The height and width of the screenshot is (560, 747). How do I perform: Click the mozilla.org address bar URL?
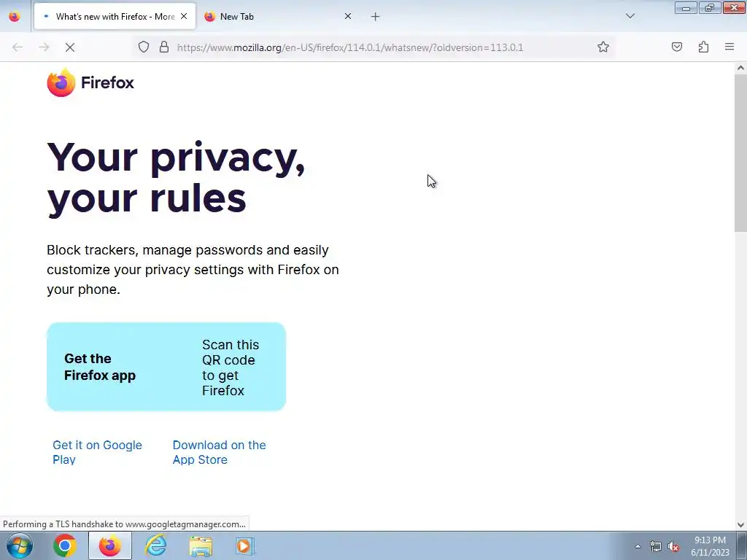coord(350,47)
